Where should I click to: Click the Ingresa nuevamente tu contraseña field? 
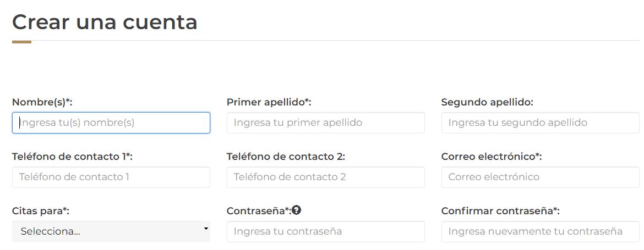(540, 231)
